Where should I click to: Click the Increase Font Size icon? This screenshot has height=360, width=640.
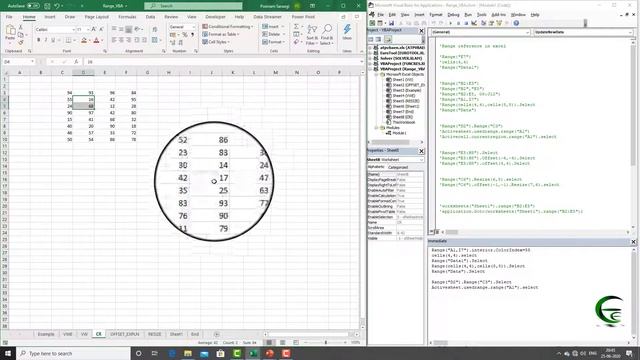[x=94, y=29]
